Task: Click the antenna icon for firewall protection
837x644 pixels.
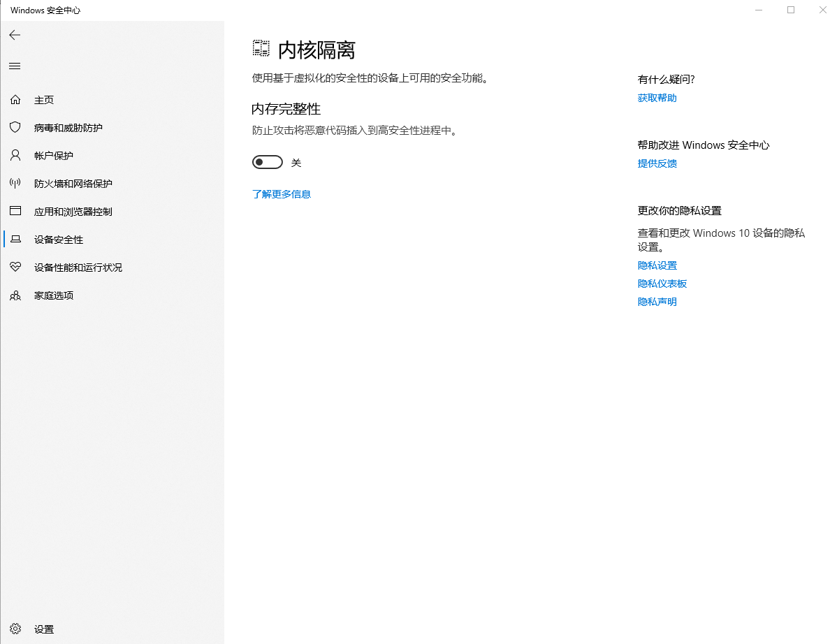Action: [x=15, y=184]
